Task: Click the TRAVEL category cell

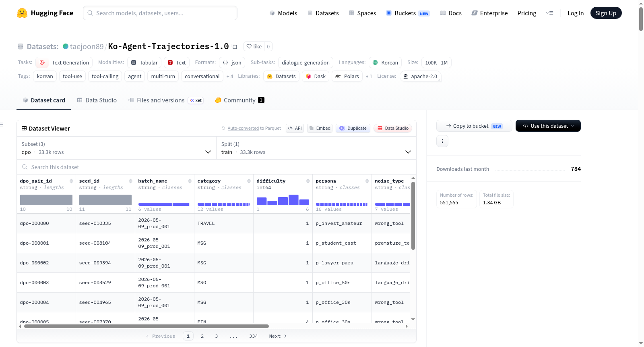Action: [223, 223]
